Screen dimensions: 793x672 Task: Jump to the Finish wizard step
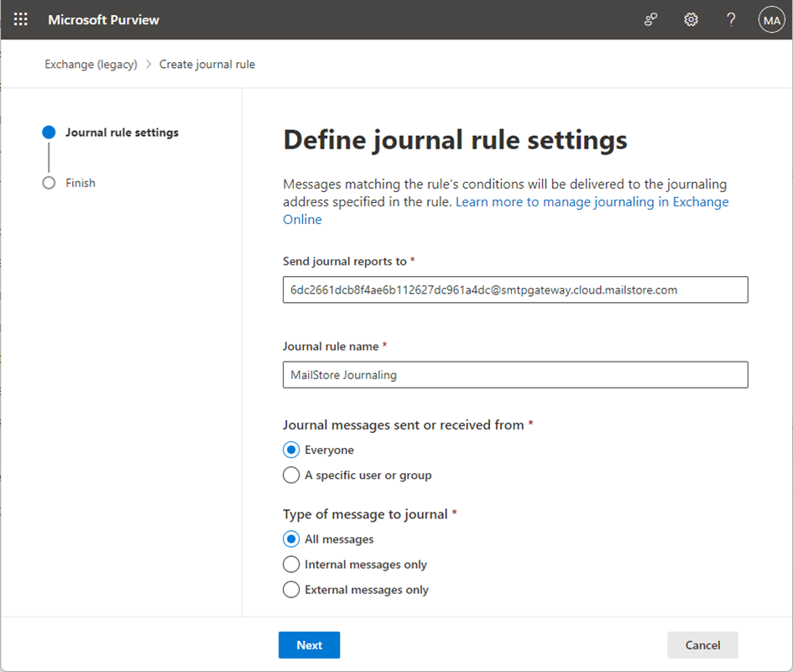click(70, 183)
